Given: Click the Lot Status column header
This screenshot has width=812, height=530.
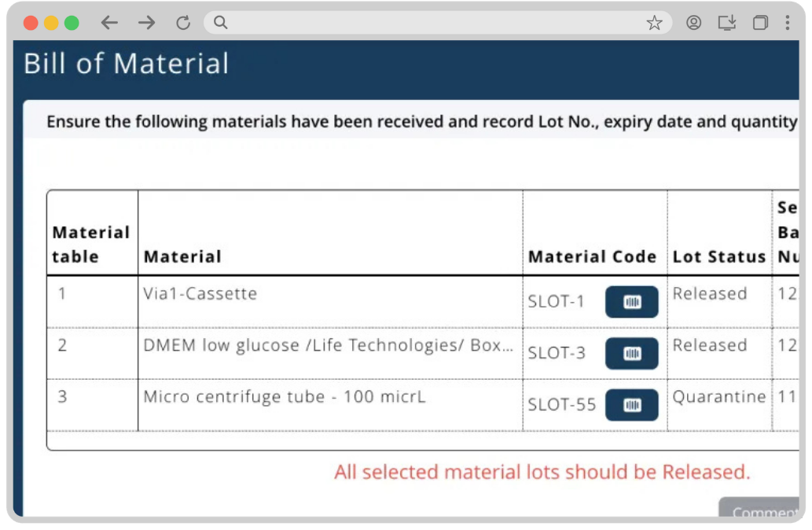Looking at the screenshot, I should [x=718, y=257].
